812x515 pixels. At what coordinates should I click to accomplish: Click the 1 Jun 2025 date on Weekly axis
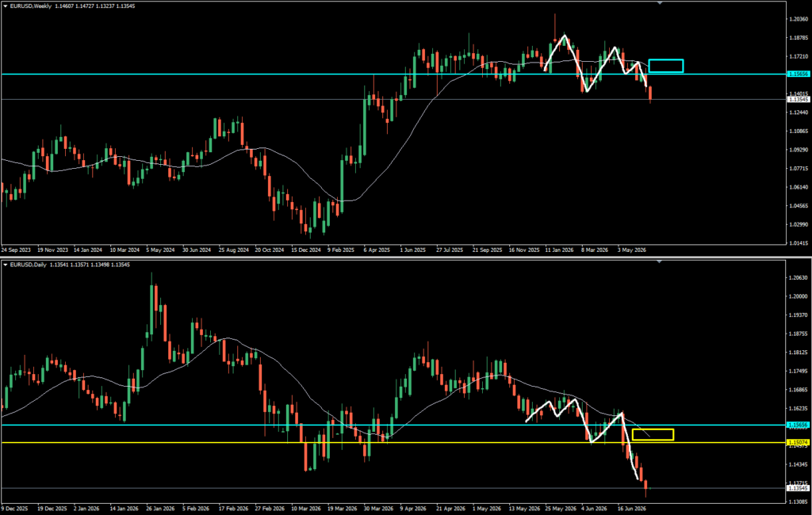coord(412,250)
